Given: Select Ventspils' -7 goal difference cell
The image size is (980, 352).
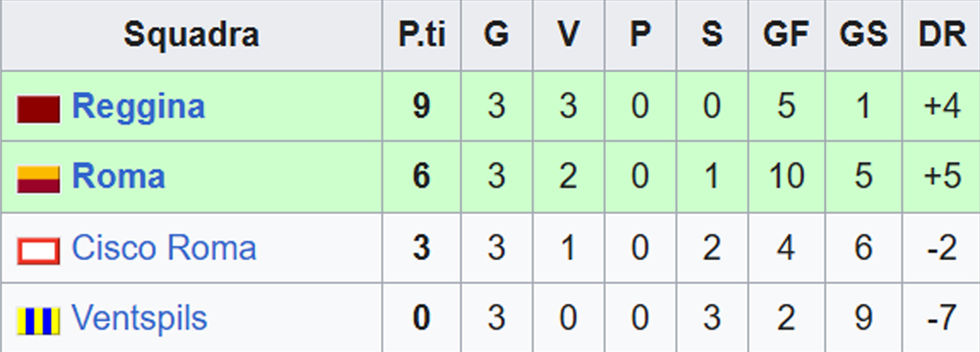Looking at the screenshot, I should click(x=941, y=318).
